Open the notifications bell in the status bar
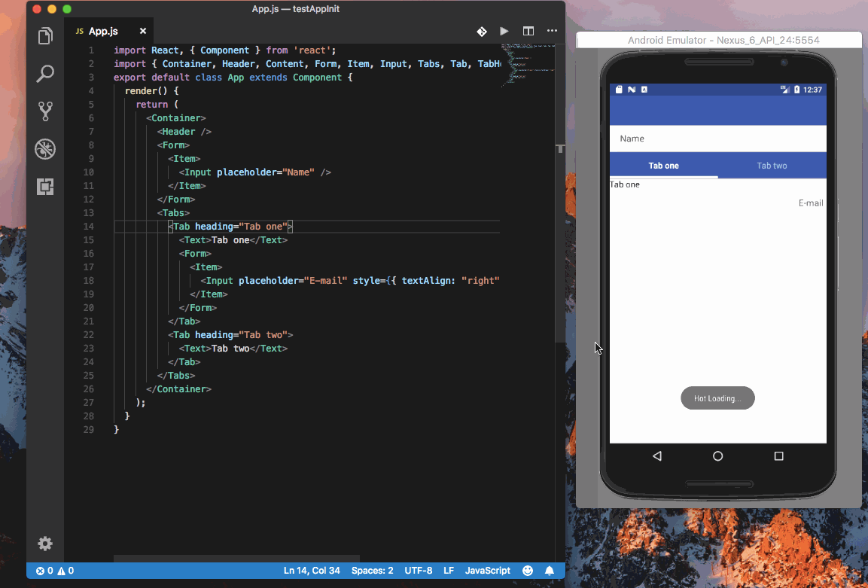The height and width of the screenshot is (588, 868). (550, 570)
